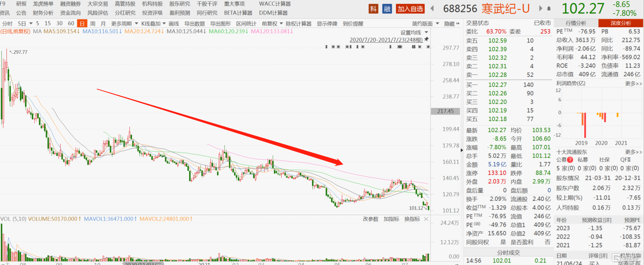
Task: Select the 15-minute period
Action: pos(48,24)
